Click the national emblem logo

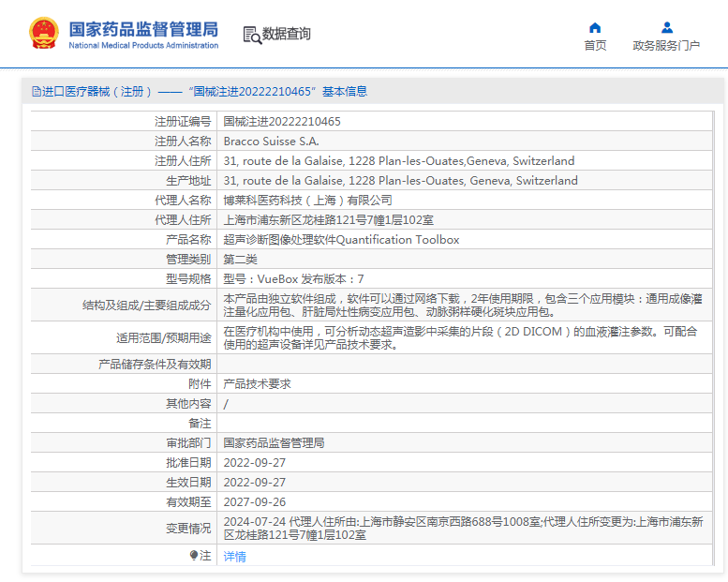44,34
